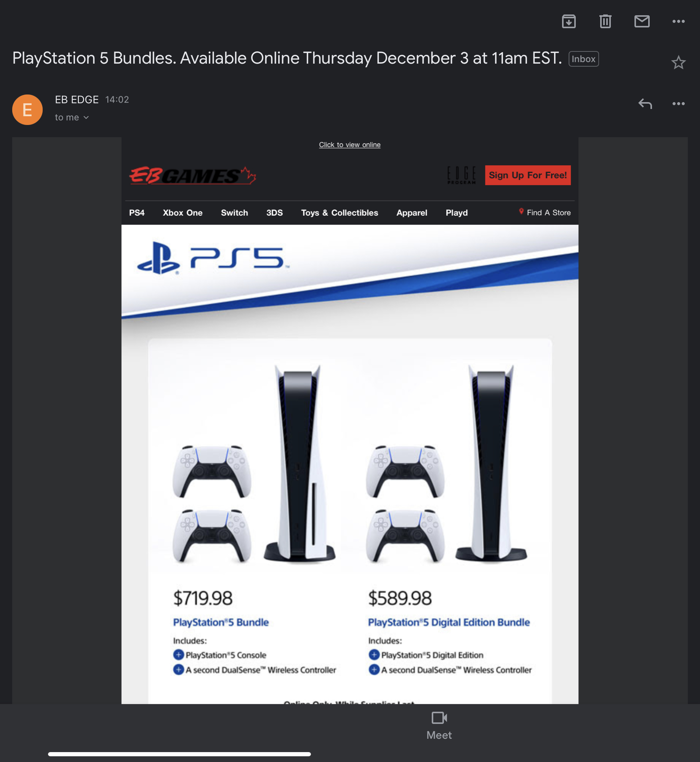Open the PlayStation 5 Bundle product link
Image resolution: width=700 pixels, height=762 pixels.
tap(221, 622)
